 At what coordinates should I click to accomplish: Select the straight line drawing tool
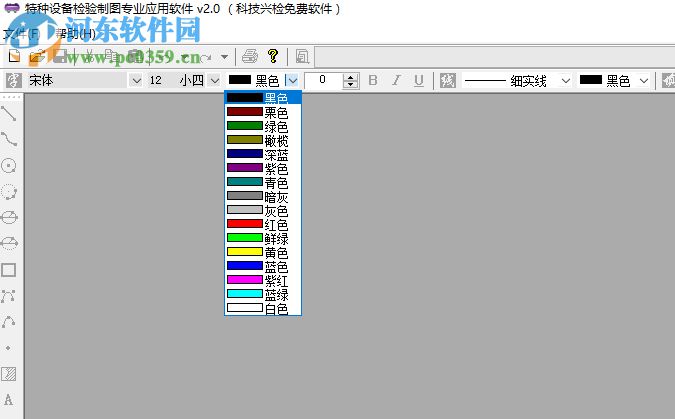pyautogui.click(x=9, y=114)
